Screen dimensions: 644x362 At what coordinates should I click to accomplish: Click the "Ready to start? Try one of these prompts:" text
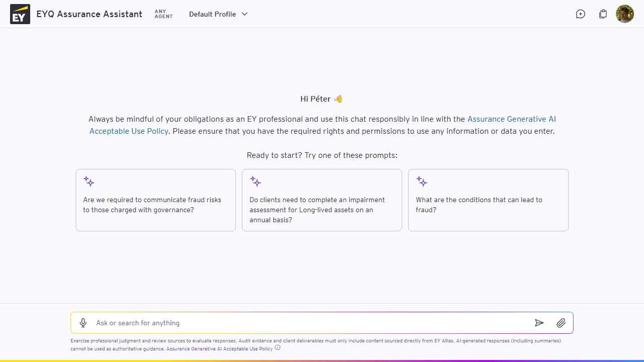pyautogui.click(x=322, y=155)
